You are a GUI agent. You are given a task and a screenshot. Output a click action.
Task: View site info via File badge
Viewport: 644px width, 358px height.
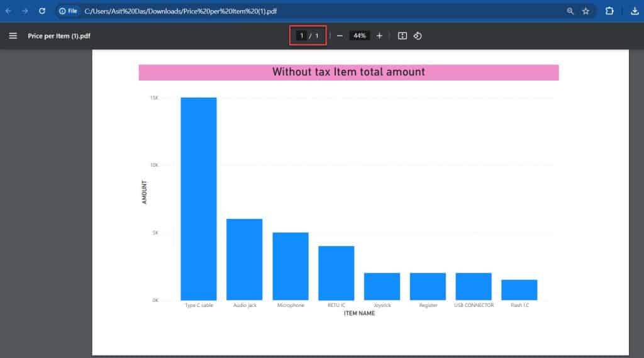coord(68,11)
